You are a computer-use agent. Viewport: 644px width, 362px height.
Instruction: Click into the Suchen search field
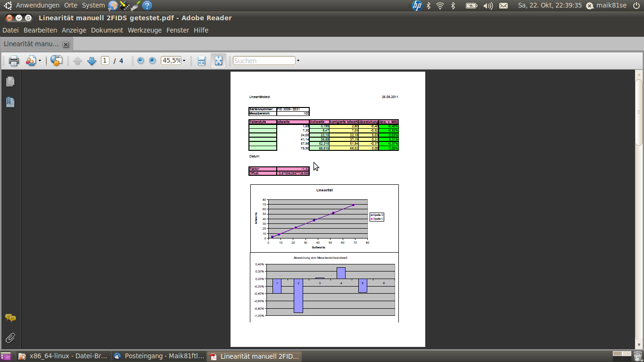[264, 61]
